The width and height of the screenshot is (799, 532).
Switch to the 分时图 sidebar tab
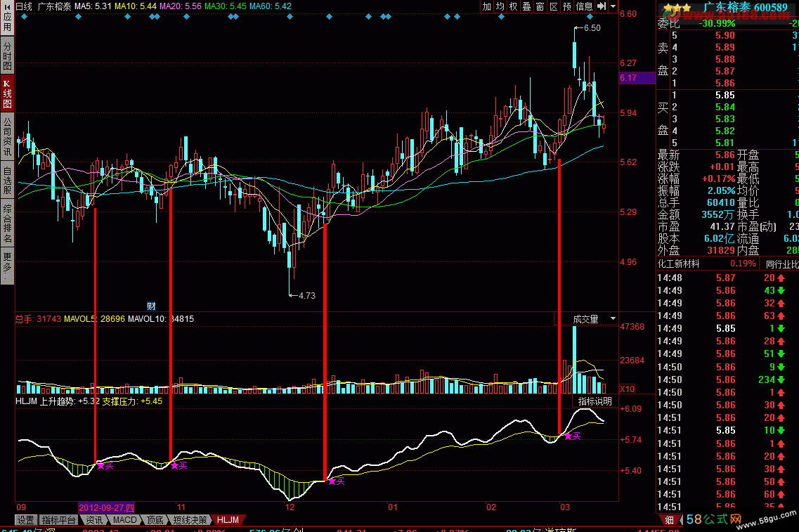pyautogui.click(x=7, y=56)
